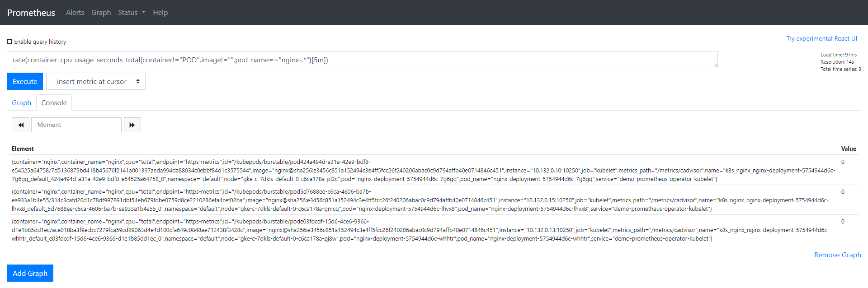This screenshot has width=868, height=288.
Task: Click the query box resize handle
Action: [x=715, y=66]
